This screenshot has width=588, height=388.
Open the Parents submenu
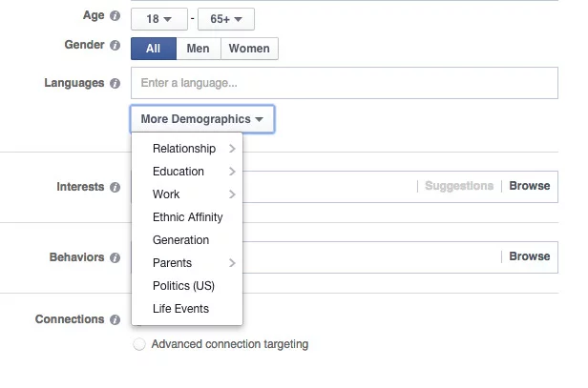(187, 263)
